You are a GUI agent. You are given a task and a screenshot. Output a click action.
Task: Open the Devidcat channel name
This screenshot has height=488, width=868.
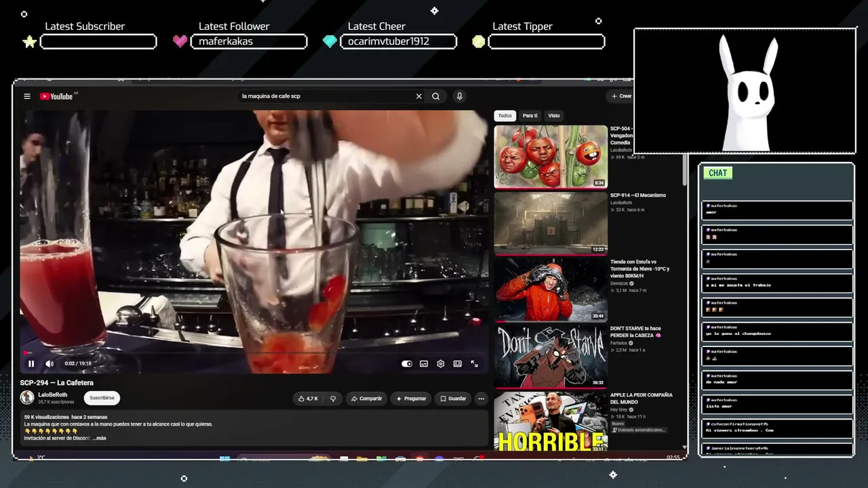(x=620, y=284)
